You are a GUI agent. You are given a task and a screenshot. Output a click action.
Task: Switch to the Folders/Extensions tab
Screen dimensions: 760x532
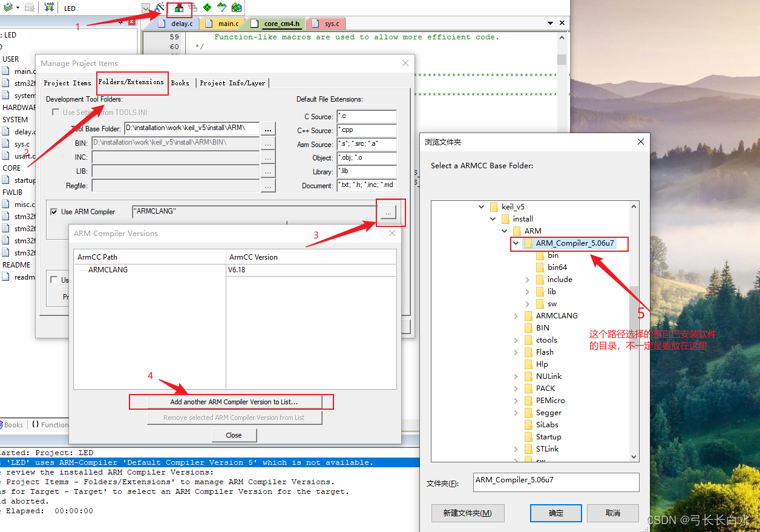tap(131, 82)
